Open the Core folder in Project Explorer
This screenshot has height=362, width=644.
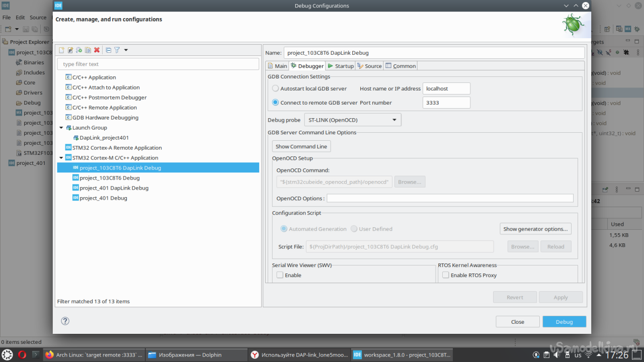click(x=29, y=82)
